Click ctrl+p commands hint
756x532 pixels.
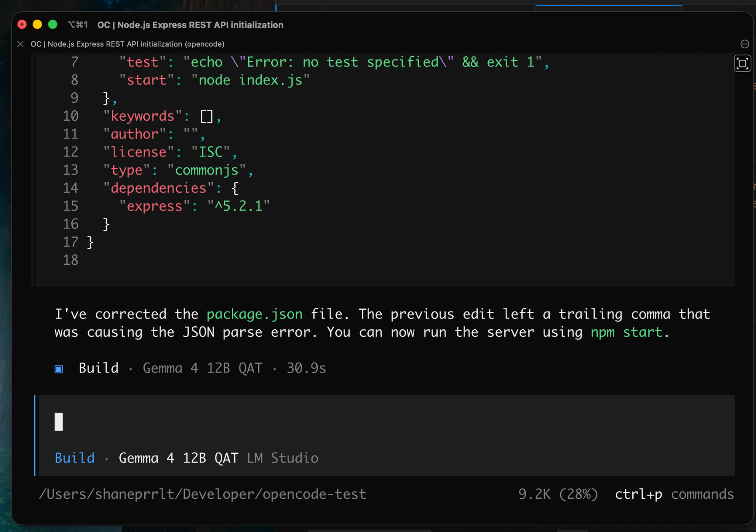(674, 494)
